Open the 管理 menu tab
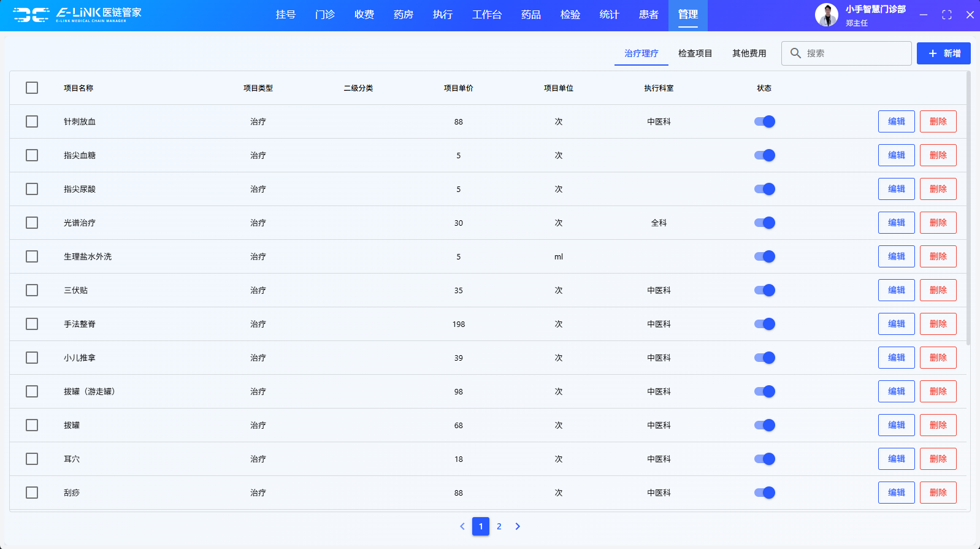 pyautogui.click(x=687, y=15)
